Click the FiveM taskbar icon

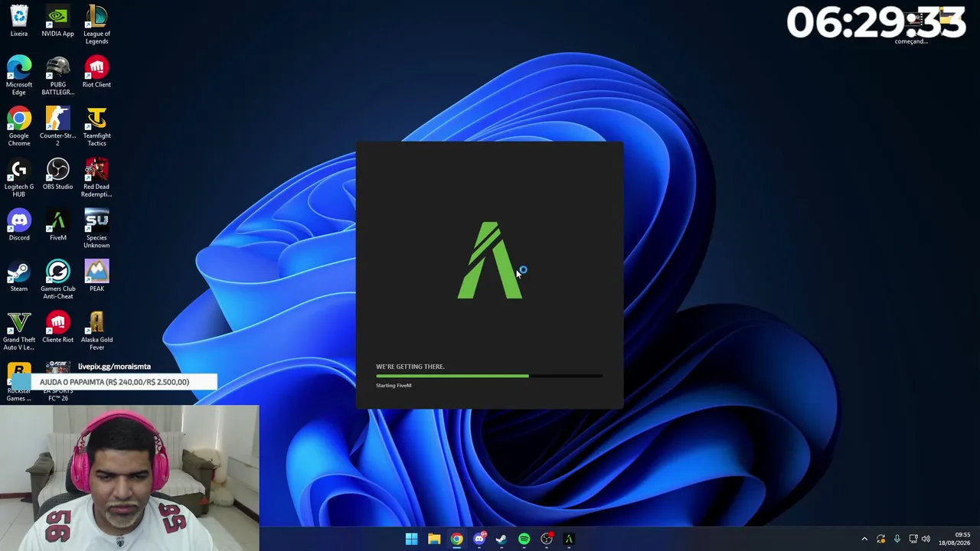point(569,539)
